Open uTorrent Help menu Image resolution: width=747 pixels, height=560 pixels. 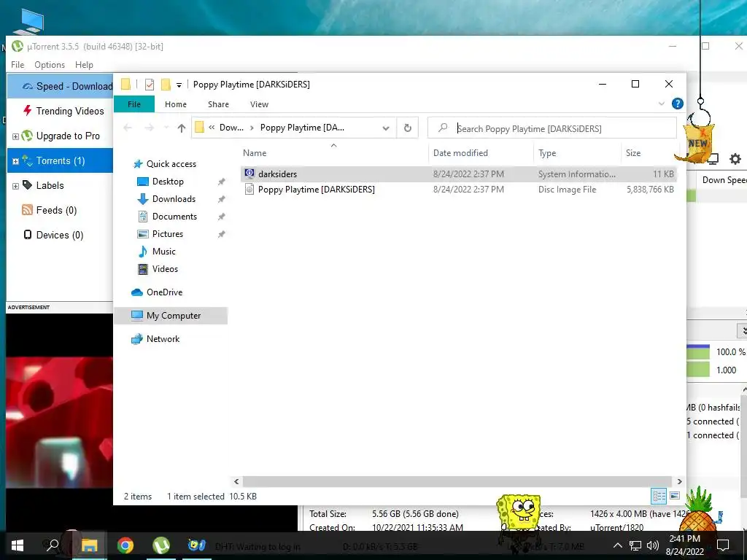tap(84, 65)
